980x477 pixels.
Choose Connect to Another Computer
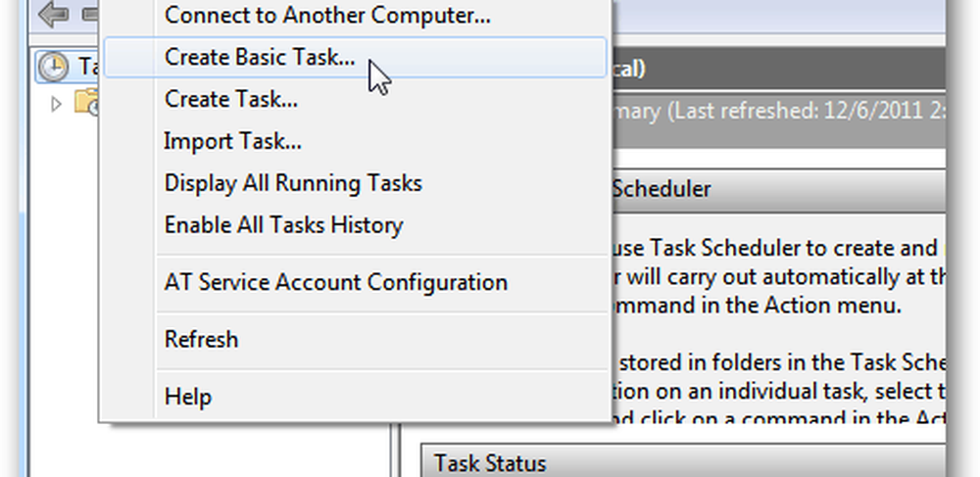327,15
